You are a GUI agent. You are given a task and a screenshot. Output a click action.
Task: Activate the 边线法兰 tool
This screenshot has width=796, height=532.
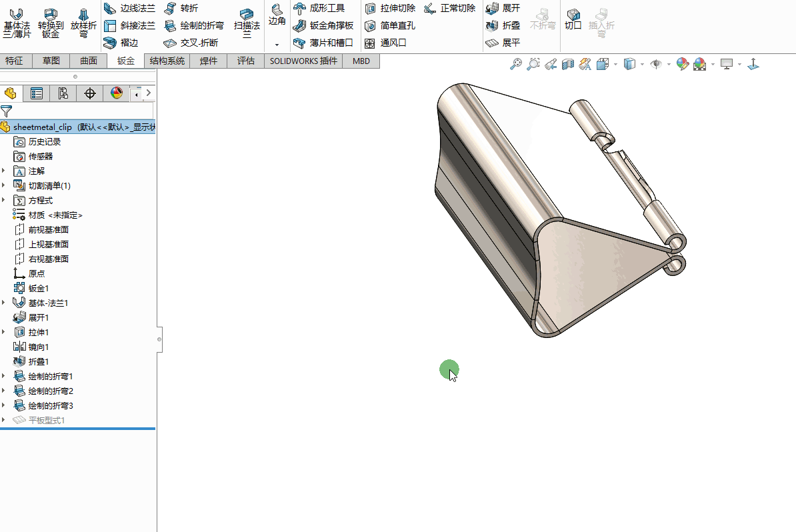[129, 8]
